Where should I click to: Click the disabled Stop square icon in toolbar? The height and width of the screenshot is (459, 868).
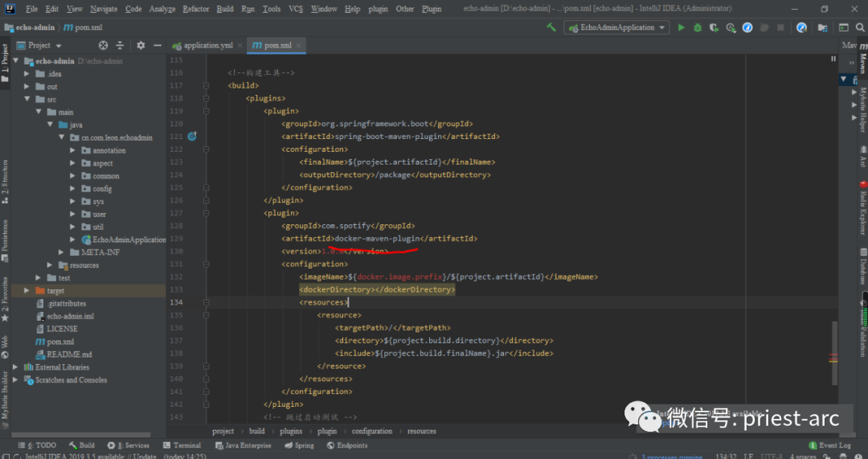tap(780, 27)
